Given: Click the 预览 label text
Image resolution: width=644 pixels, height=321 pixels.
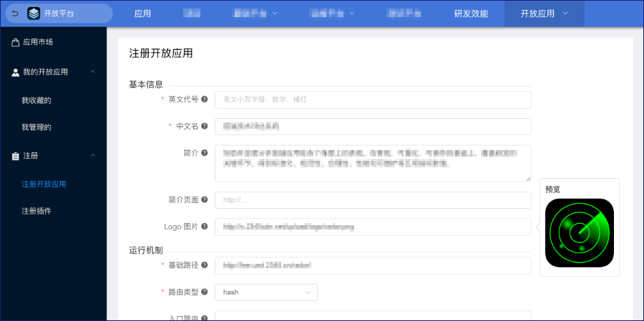Looking at the screenshot, I should tap(552, 189).
